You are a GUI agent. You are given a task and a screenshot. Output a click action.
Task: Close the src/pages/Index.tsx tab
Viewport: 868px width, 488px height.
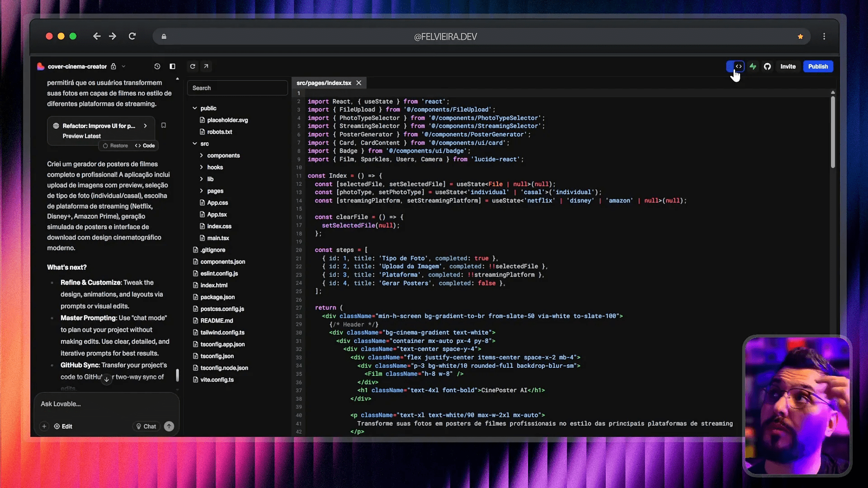tap(359, 83)
